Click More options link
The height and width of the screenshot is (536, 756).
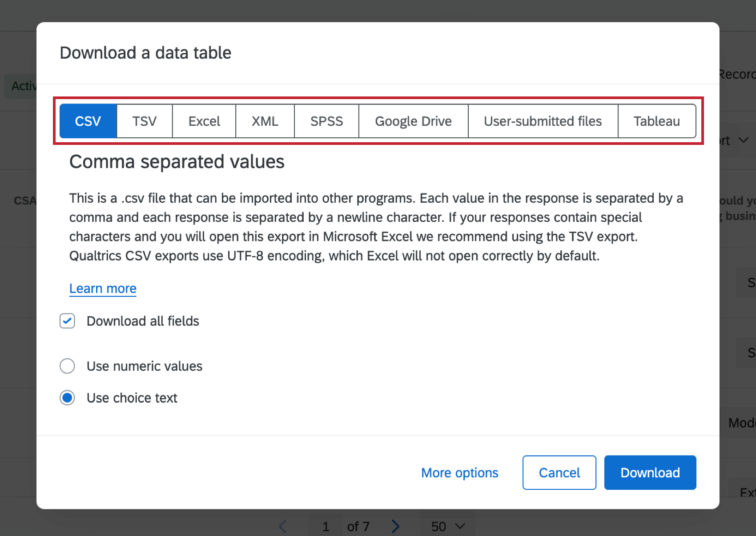460,472
